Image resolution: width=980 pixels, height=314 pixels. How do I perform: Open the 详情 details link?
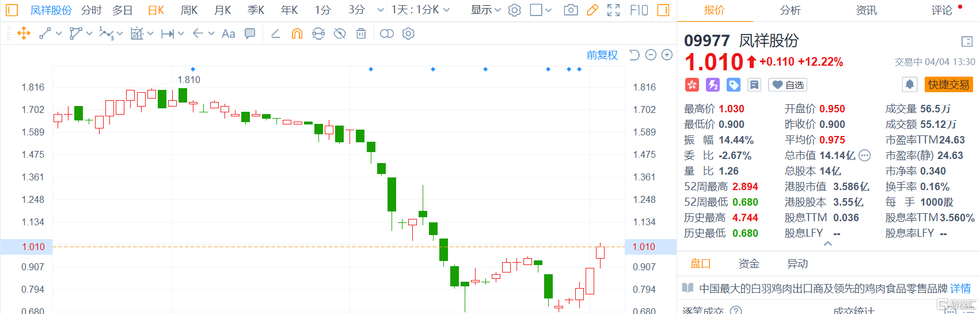[x=960, y=288]
